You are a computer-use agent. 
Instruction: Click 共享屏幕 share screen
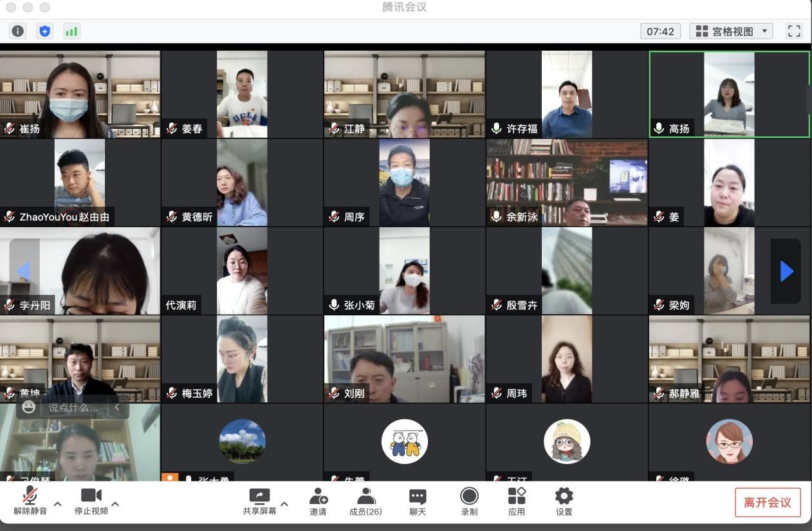(259, 501)
